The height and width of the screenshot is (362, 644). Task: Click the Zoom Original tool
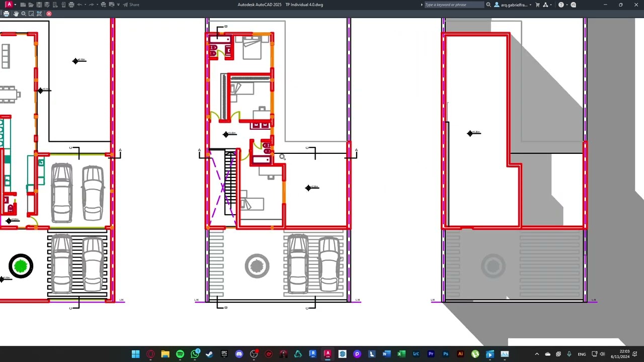pyautogui.click(x=39, y=14)
